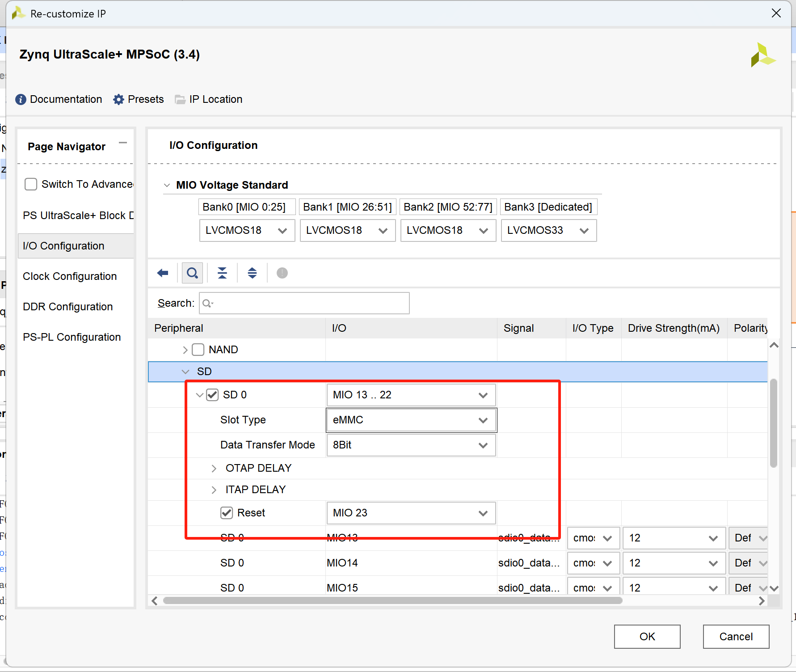Click the Drive Strength(mA) column header
This screenshot has width=796, height=672.
coord(674,328)
